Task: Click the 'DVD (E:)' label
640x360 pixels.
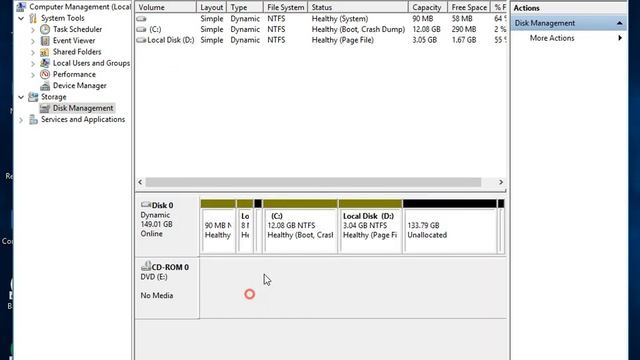Action: [153, 277]
